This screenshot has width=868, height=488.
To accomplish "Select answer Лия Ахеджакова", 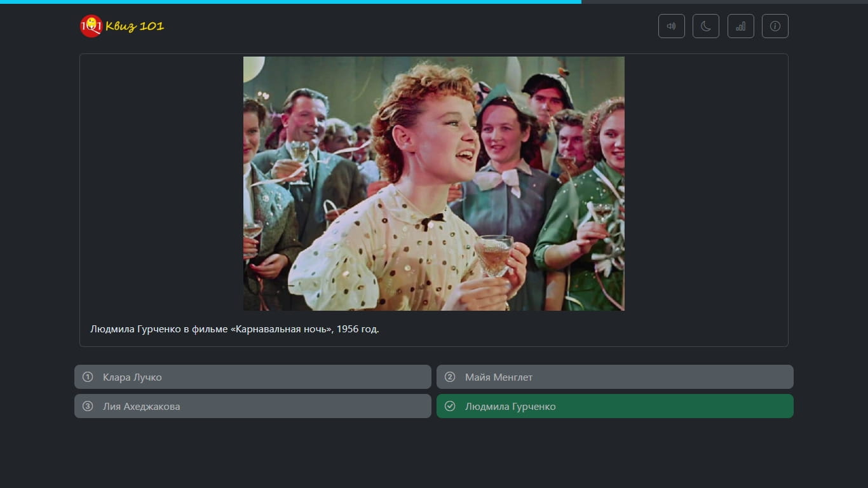I will click(253, 406).
